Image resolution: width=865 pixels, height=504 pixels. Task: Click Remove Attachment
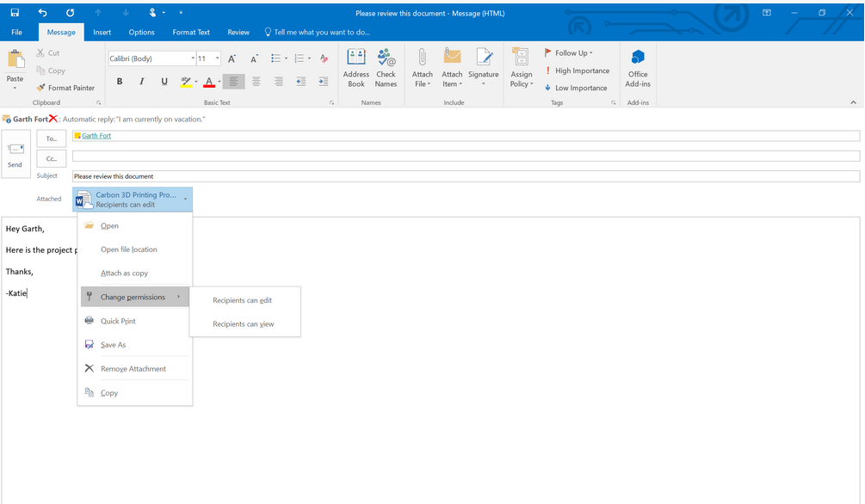(x=135, y=369)
